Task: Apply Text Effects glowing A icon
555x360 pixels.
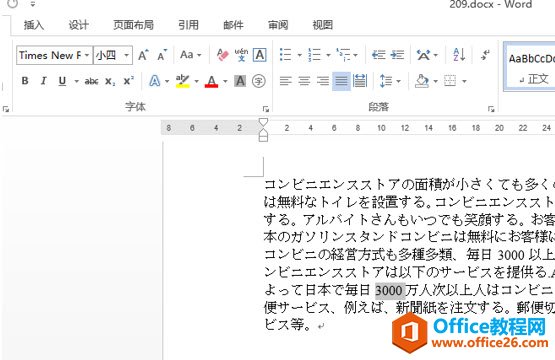Action: point(155,81)
